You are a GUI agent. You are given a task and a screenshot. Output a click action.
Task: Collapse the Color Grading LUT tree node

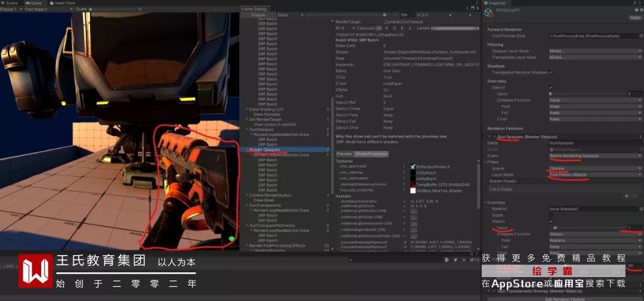pos(247,109)
